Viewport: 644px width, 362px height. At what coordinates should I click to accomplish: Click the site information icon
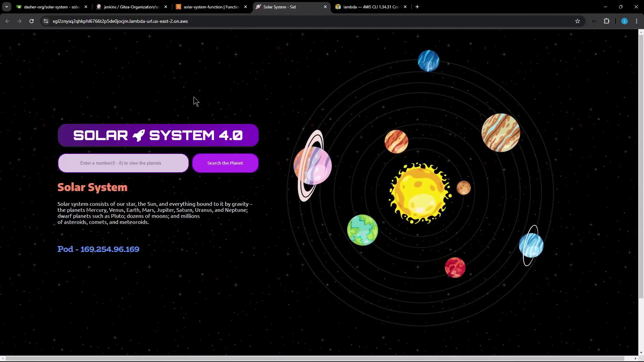[x=46, y=21]
